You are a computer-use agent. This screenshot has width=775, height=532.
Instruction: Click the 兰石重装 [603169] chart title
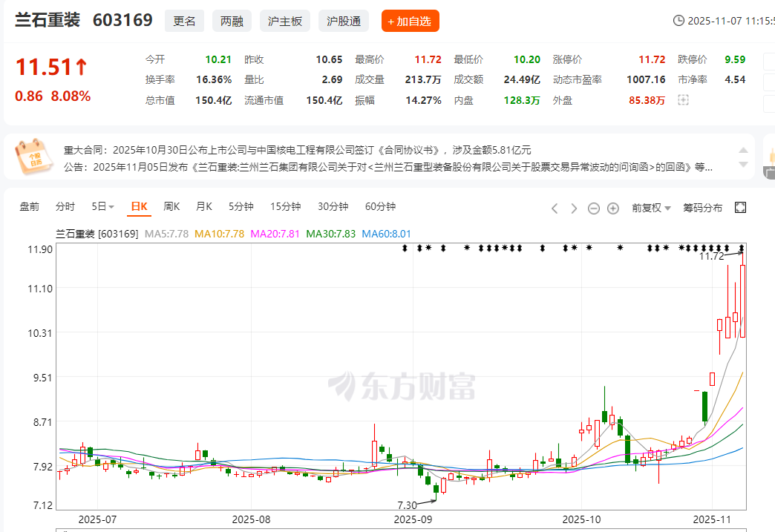click(97, 234)
